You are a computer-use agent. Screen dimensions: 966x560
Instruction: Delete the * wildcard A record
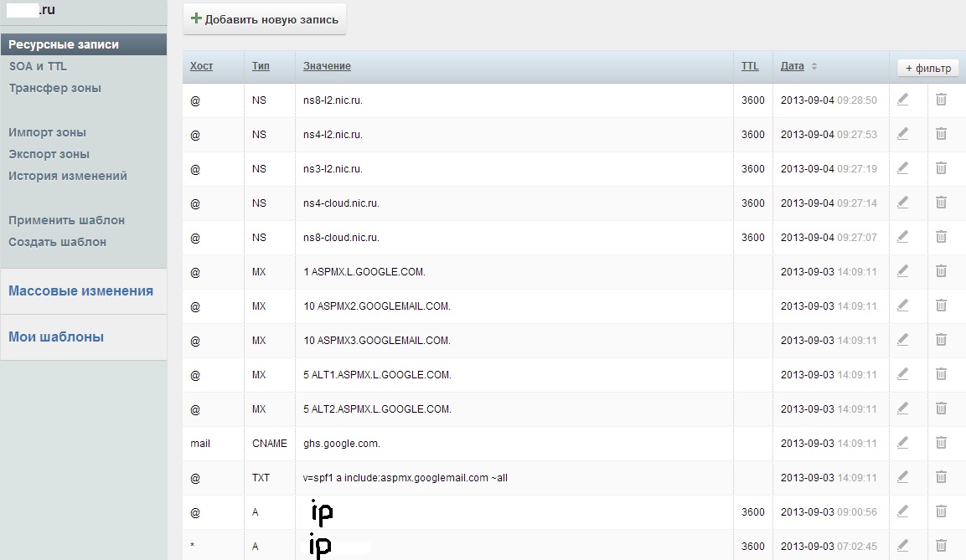[941, 546]
